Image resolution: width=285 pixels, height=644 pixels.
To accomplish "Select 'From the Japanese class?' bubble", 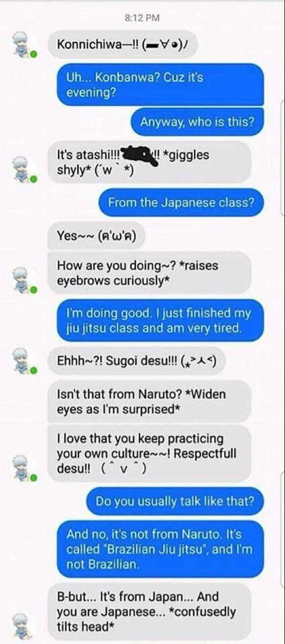I will pyautogui.click(x=180, y=202).
